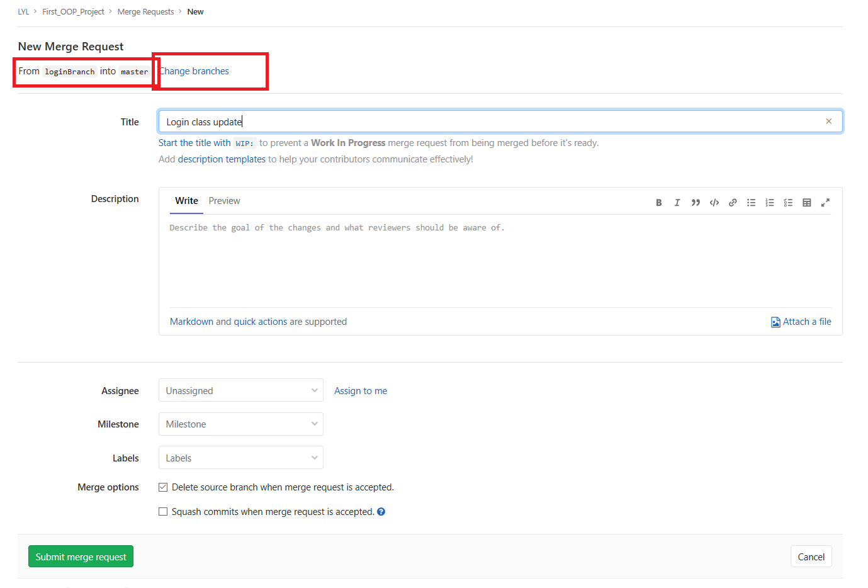Switch to the Write tab

[186, 201]
